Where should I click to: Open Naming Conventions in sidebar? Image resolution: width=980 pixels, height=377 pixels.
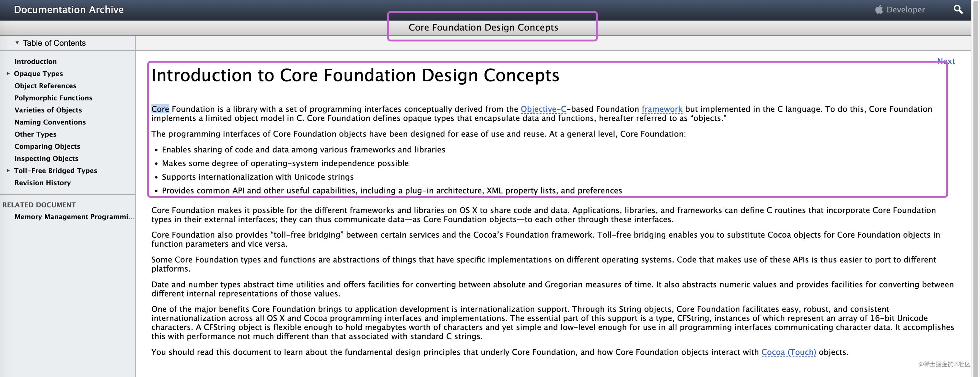point(50,122)
